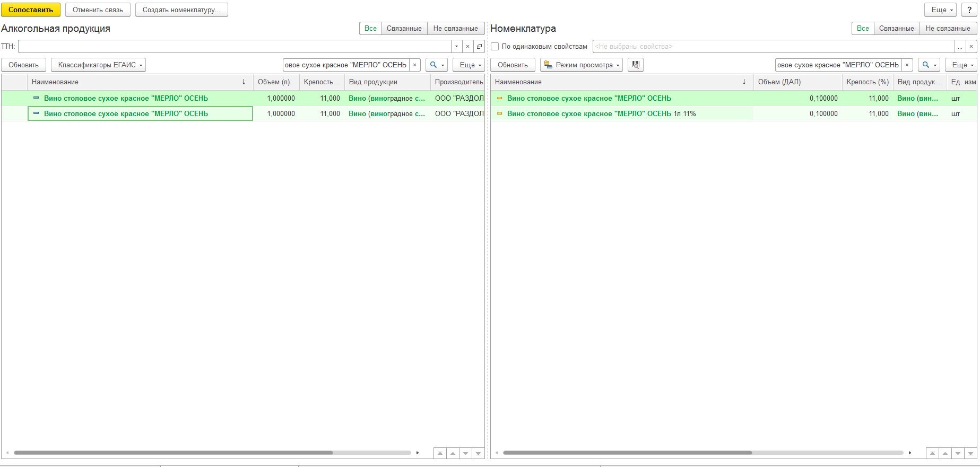Screen dimensions: 980x467
Task: Open Классификаторы ЕГАИС dropdown
Action: coord(98,65)
